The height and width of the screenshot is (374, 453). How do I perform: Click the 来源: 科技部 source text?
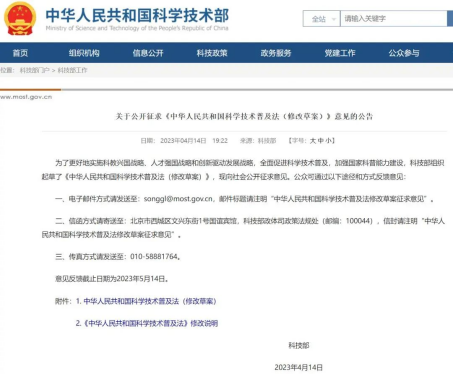click(258, 141)
